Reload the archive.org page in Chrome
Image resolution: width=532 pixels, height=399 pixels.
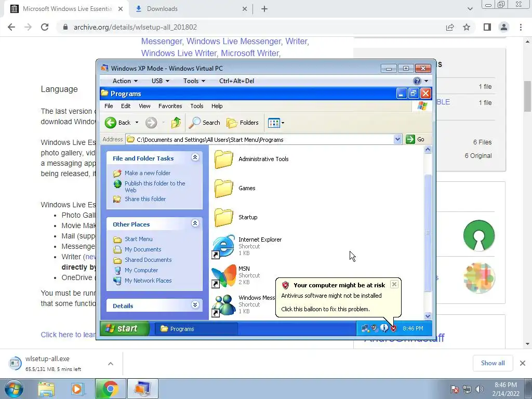click(45, 27)
